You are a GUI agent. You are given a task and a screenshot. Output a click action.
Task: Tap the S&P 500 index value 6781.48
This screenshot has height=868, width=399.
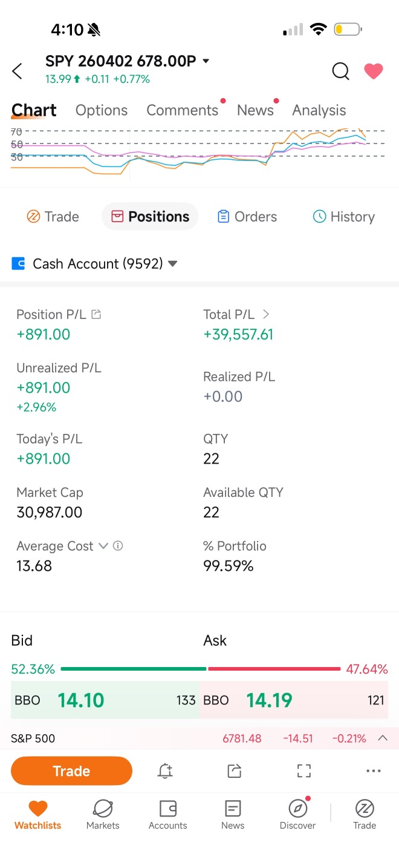coord(242,738)
